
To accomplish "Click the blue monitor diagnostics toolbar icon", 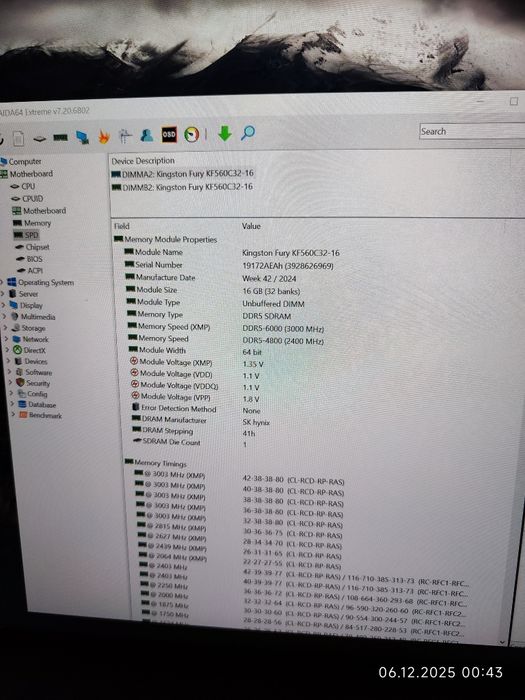I will 82,137.
